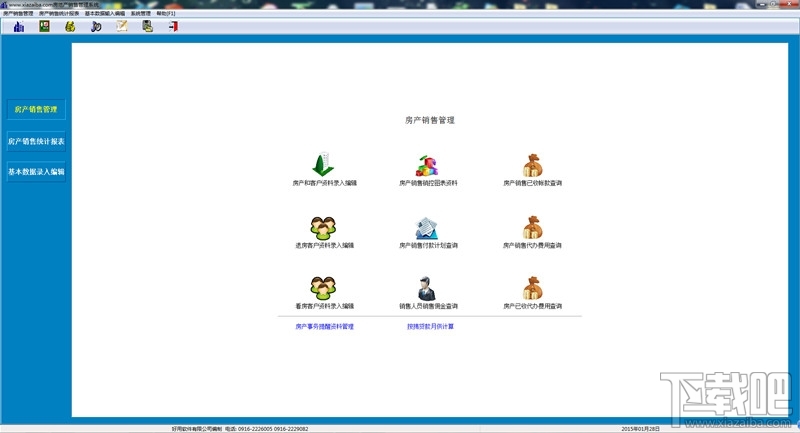Select 房产销售统计报表 in the left sidebar
Screen dimensions: 800x433
(36, 141)
